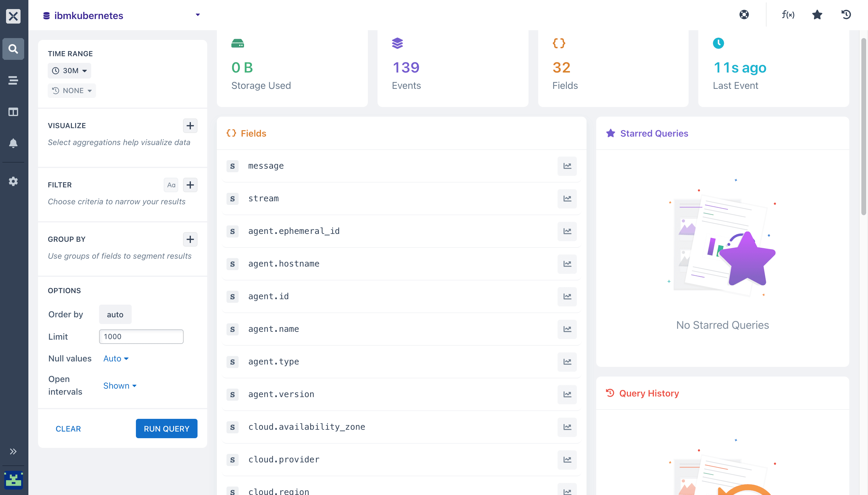868x495 pixels.
Task: Chart the agent.name field
Action: [567, 329]
